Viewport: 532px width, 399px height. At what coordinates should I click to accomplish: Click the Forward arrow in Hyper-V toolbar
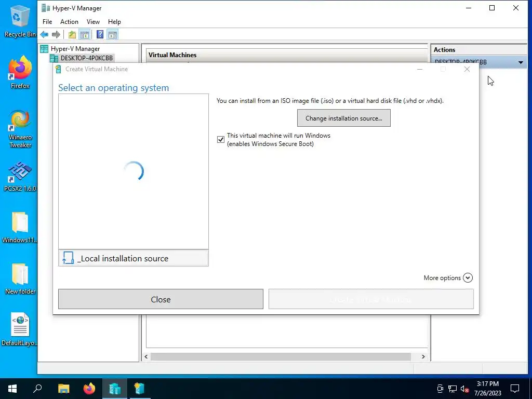(x=56, y=34)
